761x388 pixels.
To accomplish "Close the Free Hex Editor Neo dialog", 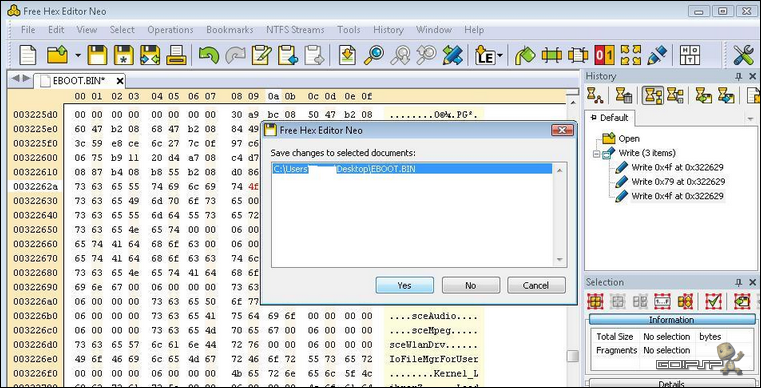I will point(562,130).
